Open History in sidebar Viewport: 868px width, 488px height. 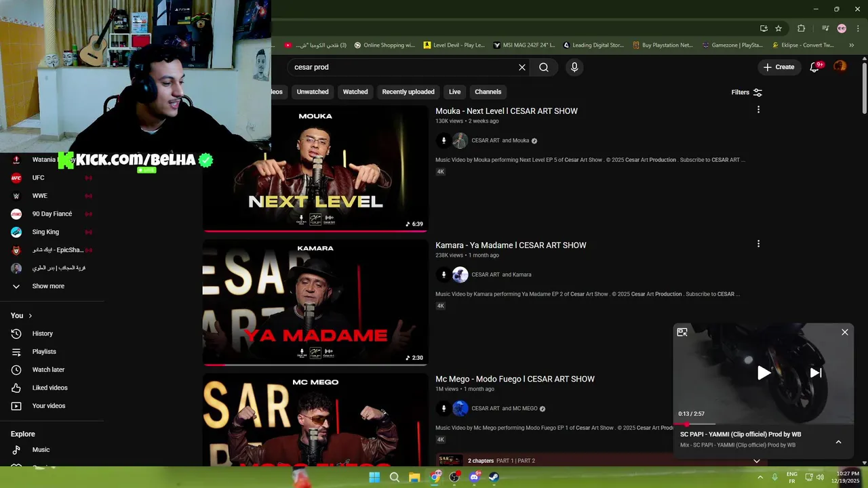42,333
